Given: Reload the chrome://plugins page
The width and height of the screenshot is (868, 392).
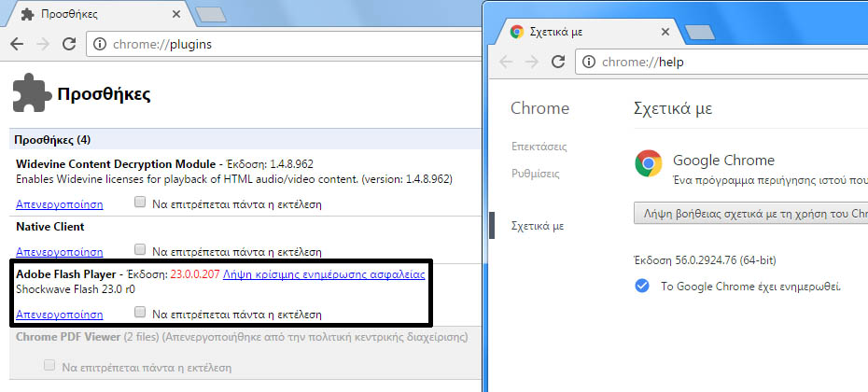Looking at the screenshot, I should point(69,44).
